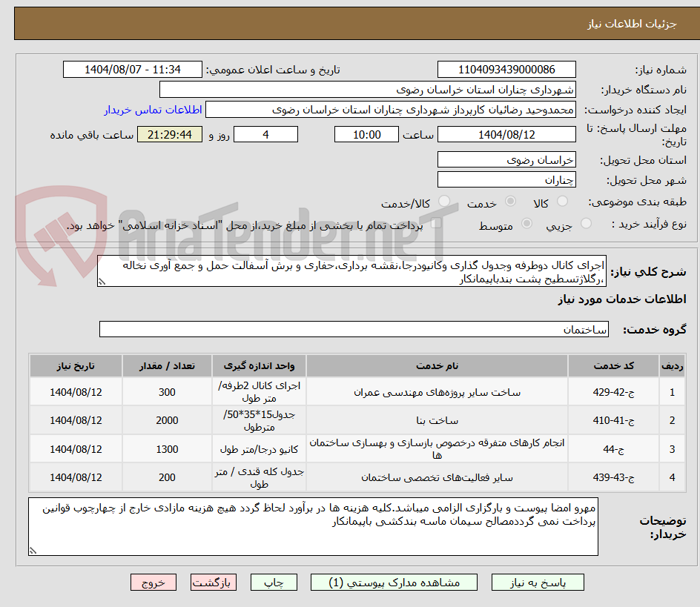Open مشاهده مدارک پیوستی (1) button
This screenshot has height=607, width=700.
pos(394,583)
